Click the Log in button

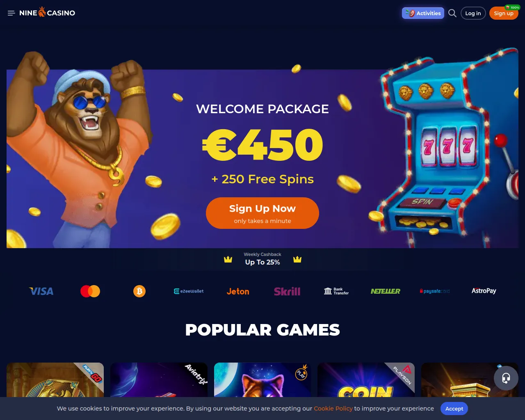[x=473, y=13]
